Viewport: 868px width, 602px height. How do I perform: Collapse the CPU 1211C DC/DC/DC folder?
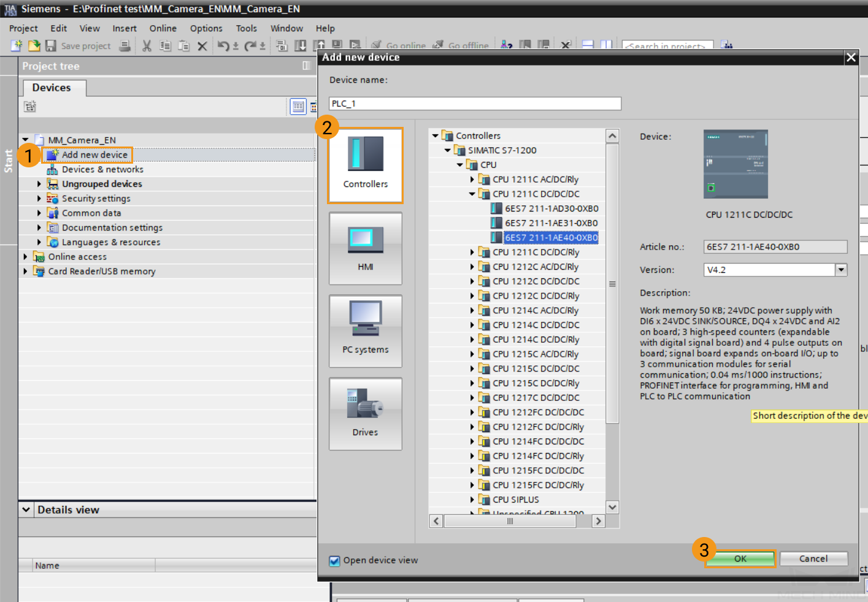[x=472, y=194]
